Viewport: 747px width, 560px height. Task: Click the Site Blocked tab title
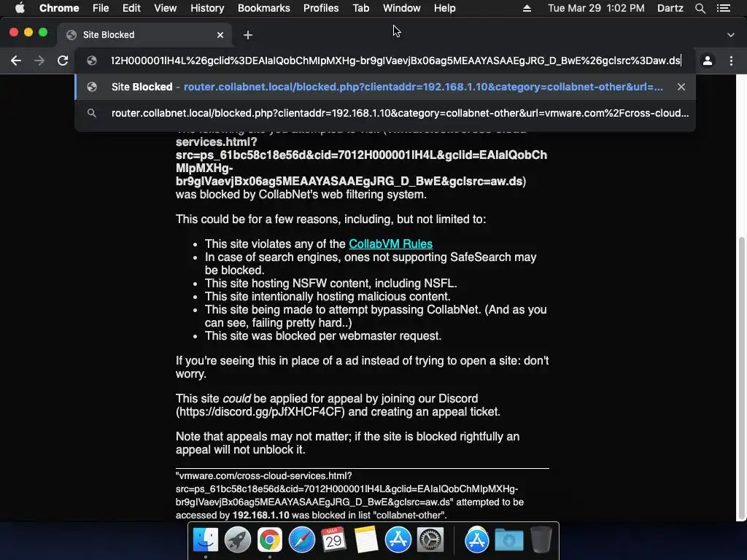click(109, 35)
